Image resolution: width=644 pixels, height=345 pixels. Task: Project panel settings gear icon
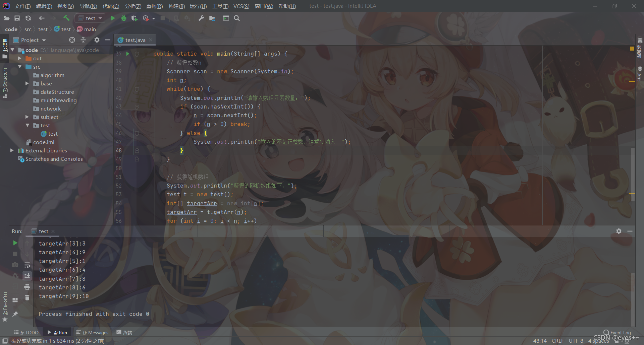[x=97, y=40]
